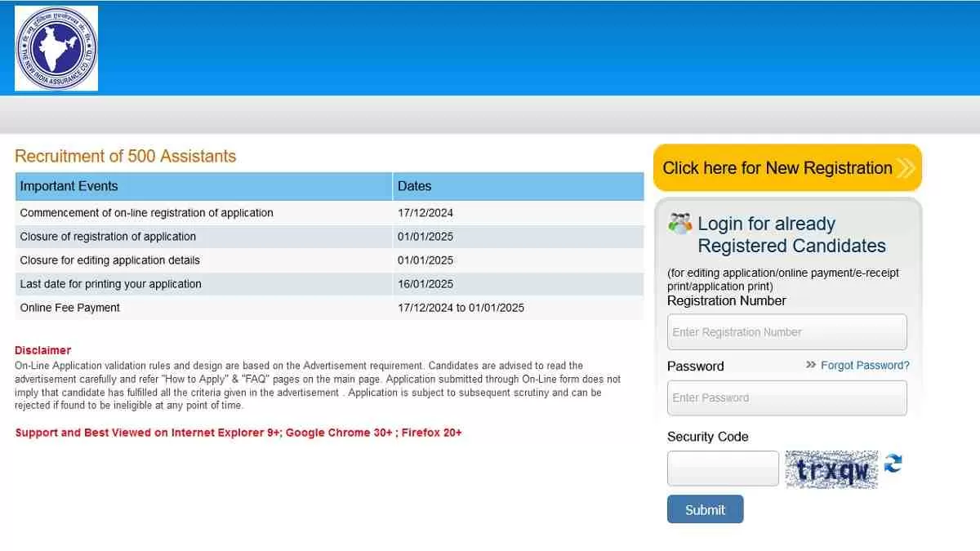The width and height of the screenshot is (980, 551).
Task: Click inside the Enter Password field
Action: point(786,398)
